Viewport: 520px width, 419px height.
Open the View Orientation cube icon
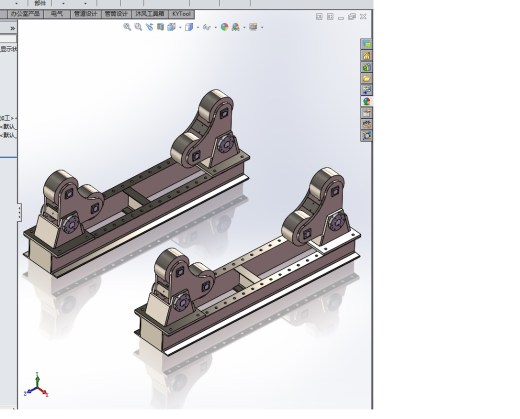pos(171,27)
